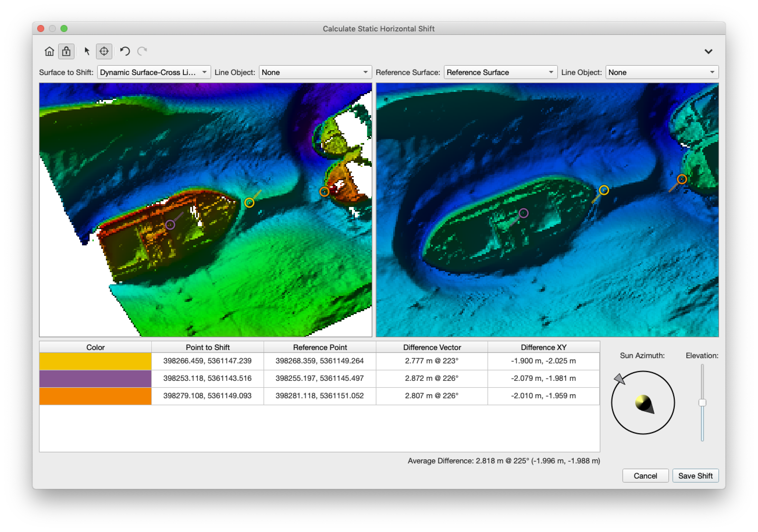Image resolution: width=758 pixels, height=532 pixels.
Task: Click the Point to Shift column header
Action: pyautogui.click(x=207, y=347)
